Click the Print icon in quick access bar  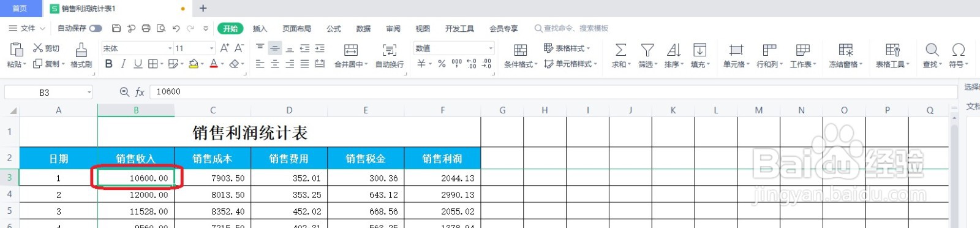tap(146, 28)
